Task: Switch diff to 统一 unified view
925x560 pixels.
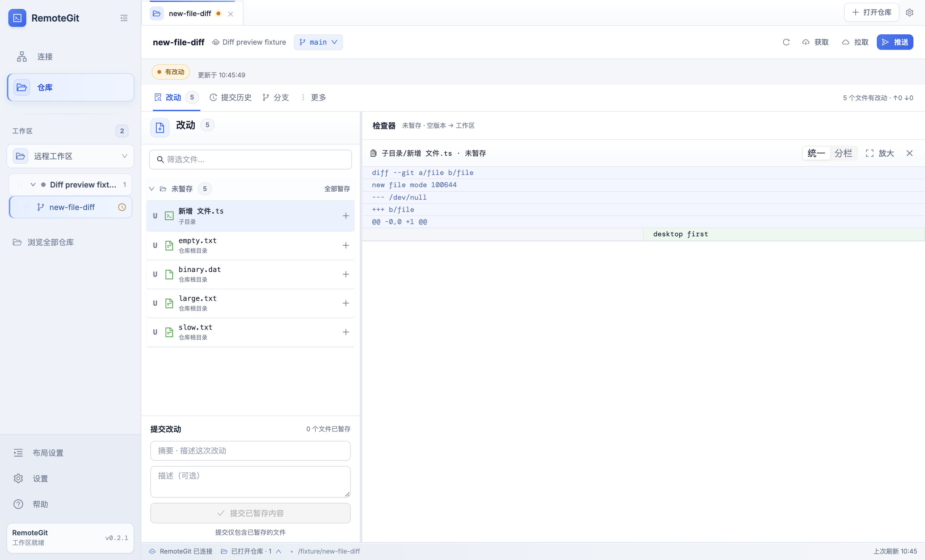Action: click(x=816, y=153)
